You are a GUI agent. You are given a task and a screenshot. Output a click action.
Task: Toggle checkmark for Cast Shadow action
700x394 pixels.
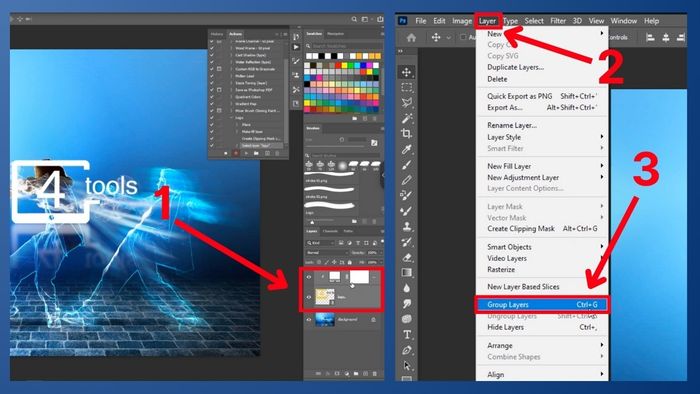coord(212,55)
